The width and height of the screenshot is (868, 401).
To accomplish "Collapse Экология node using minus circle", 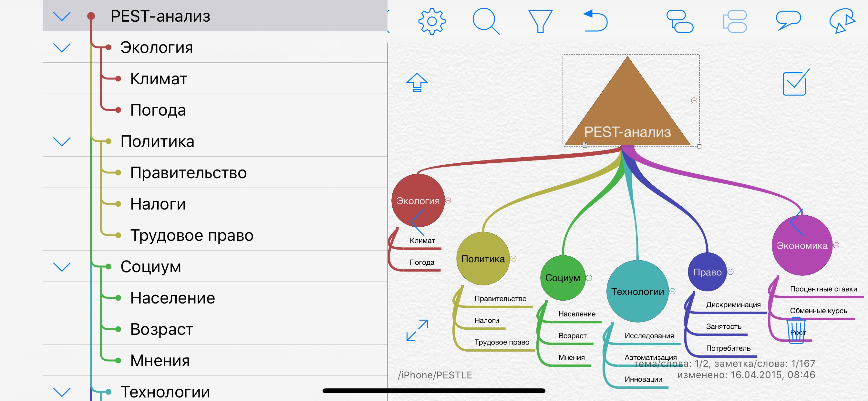I will [x=448, y=200].
